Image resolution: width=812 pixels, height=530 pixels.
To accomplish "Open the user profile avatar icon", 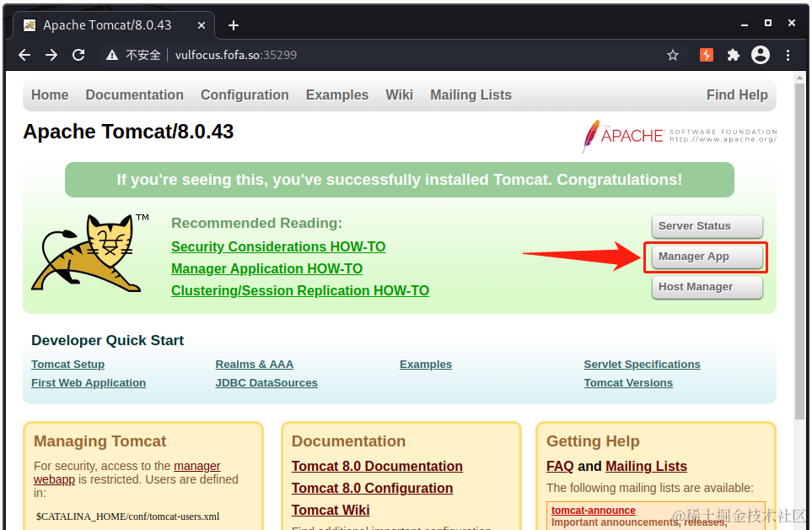I will pos(761,55).
